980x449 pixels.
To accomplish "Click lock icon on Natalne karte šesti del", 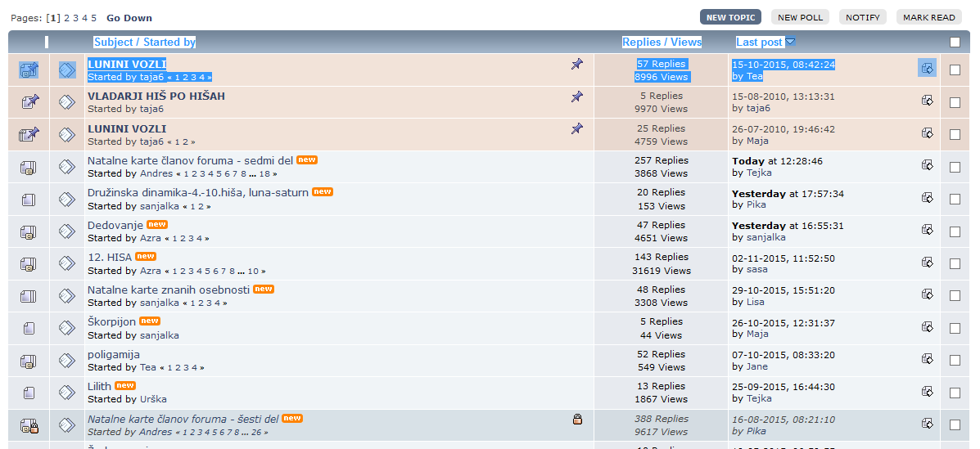I will coord(577,420).
